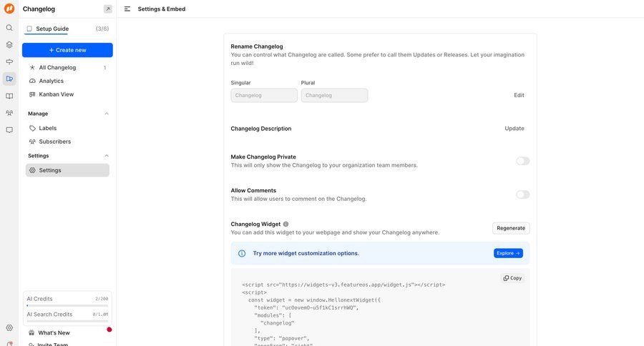Toggle the sidebar collapse icon

click(x=127, y=9)
